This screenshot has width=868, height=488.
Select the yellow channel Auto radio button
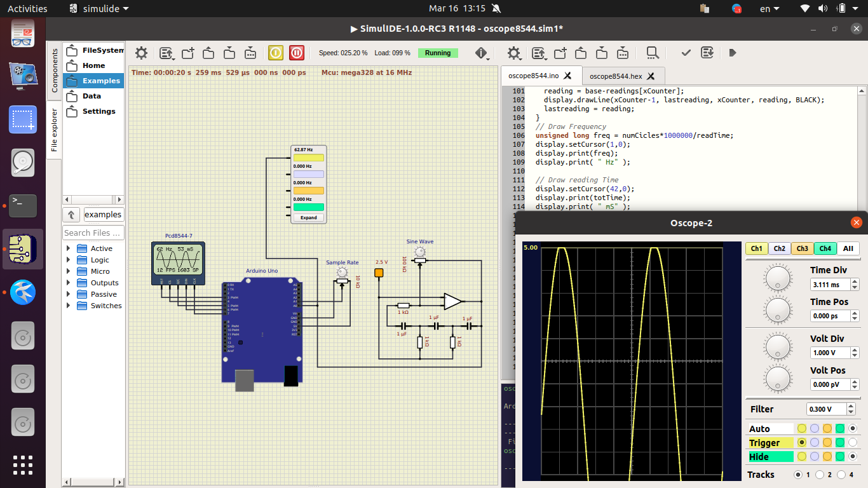coord(802,429)
